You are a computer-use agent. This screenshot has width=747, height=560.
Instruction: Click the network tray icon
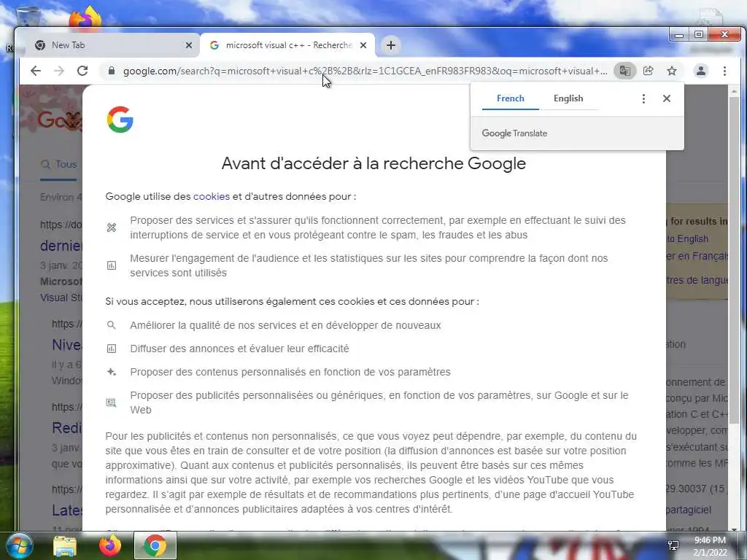click(x=673, y=545)
